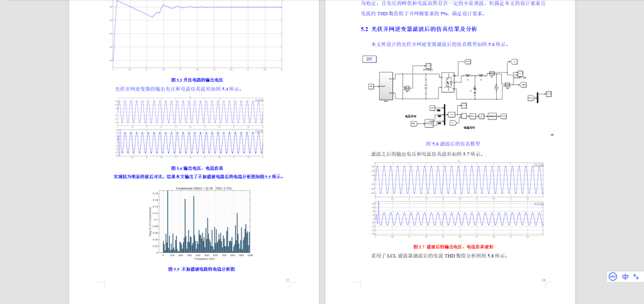Click caption '图 5.6 滤波后的仿真模型'
This screenshot has height=304, width=644.
453,144
